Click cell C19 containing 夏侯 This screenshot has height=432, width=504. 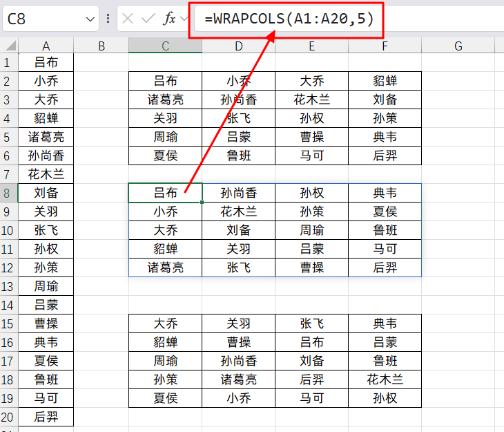165,399
